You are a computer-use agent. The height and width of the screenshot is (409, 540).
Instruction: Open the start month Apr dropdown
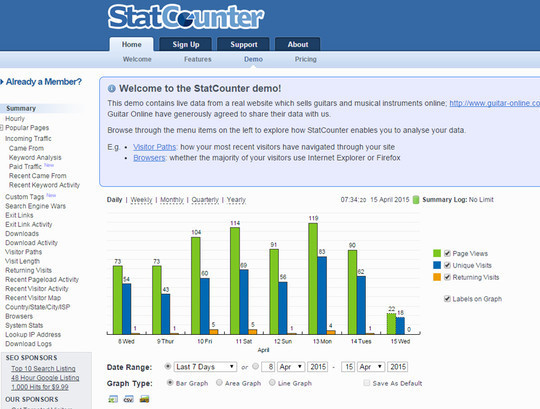(291, 367)
